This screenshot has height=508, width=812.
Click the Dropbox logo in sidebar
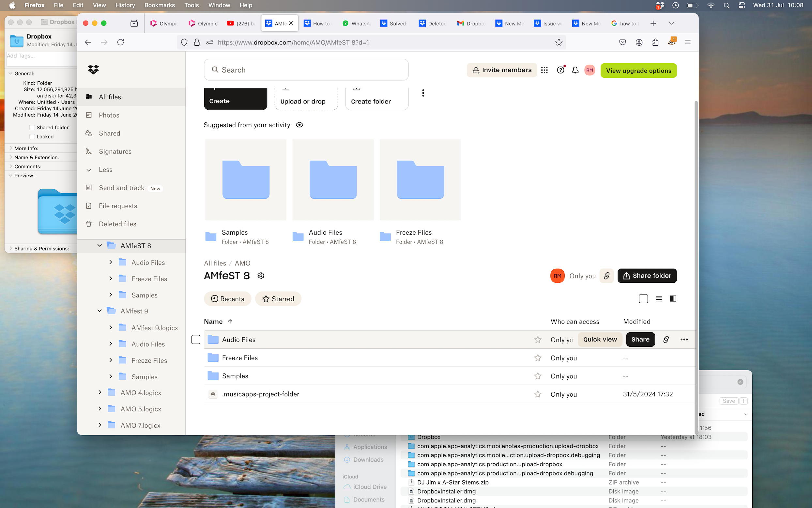93,70
